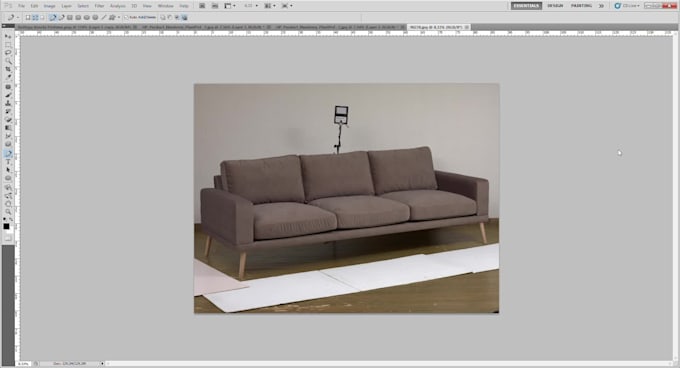680x368 pixels.
Task: Select the Quick Selection tool
Action: click(x=8, y=61)
